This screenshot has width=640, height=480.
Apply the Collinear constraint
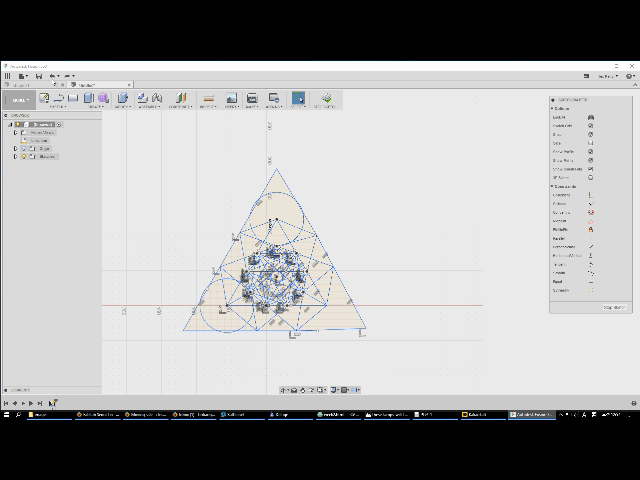point(591,204)
